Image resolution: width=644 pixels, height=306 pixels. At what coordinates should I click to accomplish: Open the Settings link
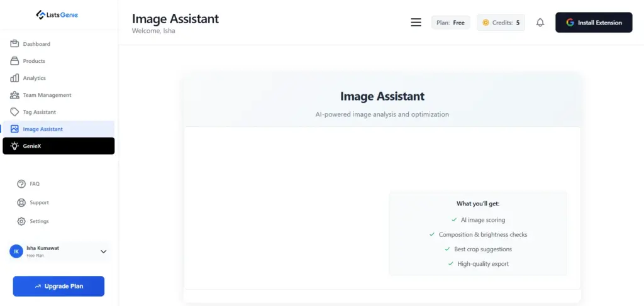33,222
